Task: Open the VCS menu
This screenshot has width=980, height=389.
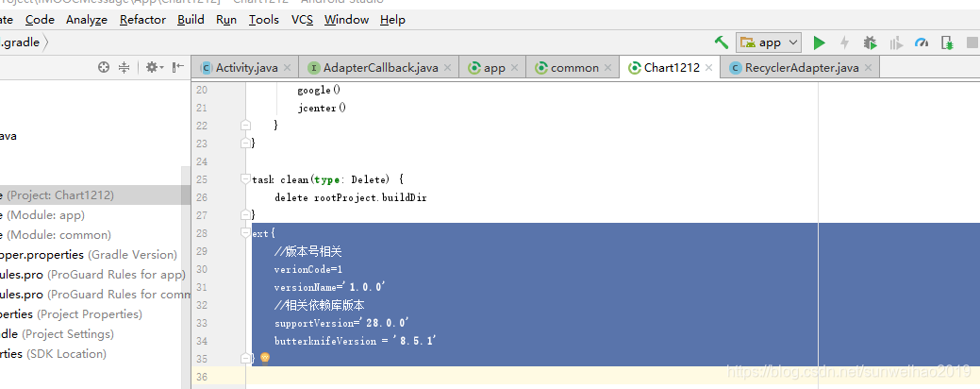Action: coord(302,20)
